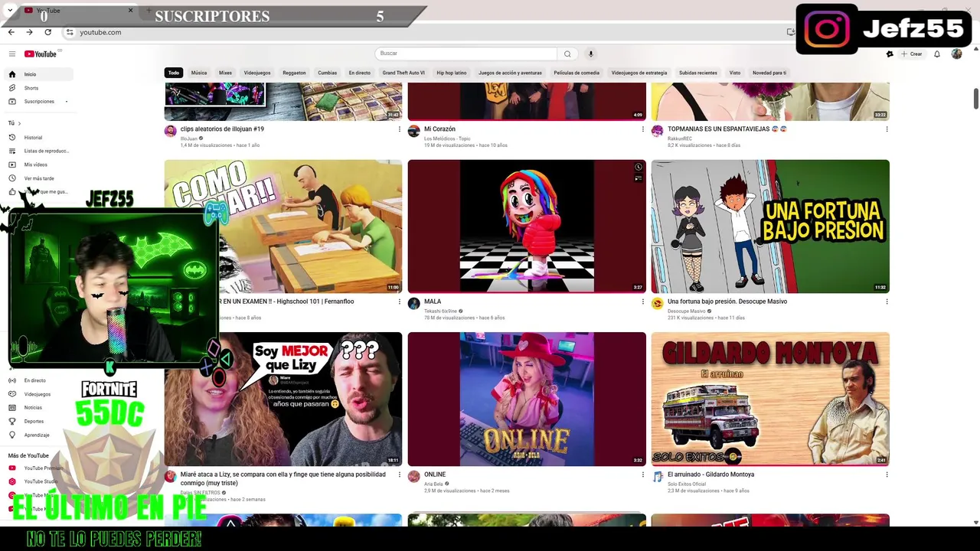
Task: Open Noticias in sidebar
Action: (40, 407)
